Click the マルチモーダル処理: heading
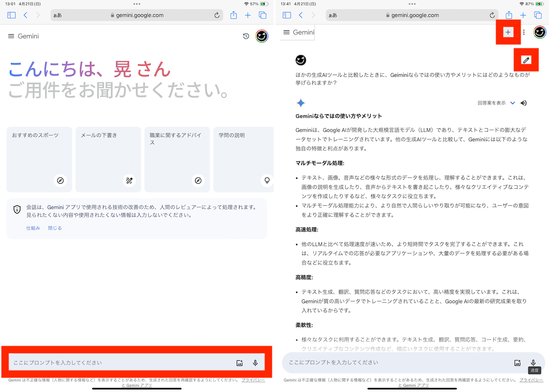This screenshot has width=549, height=392. coord(320,163)
